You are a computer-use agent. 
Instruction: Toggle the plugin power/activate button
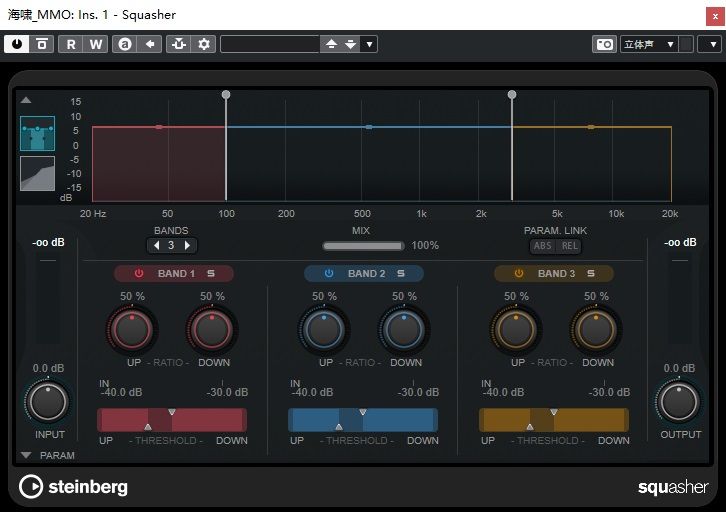pyautogui.click(x=17, y=44)
